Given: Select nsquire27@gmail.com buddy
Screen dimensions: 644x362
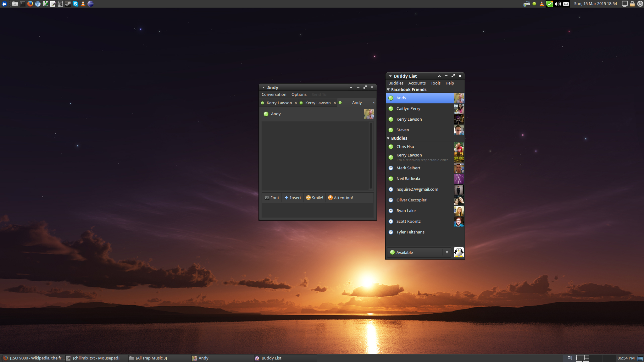Looking at the screenshot, I should [425, 189].
